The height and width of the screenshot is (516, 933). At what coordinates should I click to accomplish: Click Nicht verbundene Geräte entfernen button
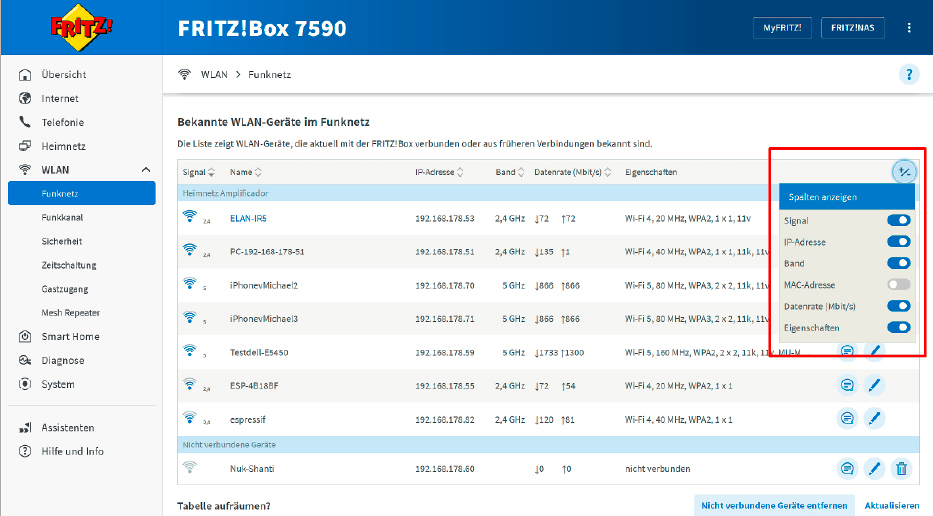point(774,505)
